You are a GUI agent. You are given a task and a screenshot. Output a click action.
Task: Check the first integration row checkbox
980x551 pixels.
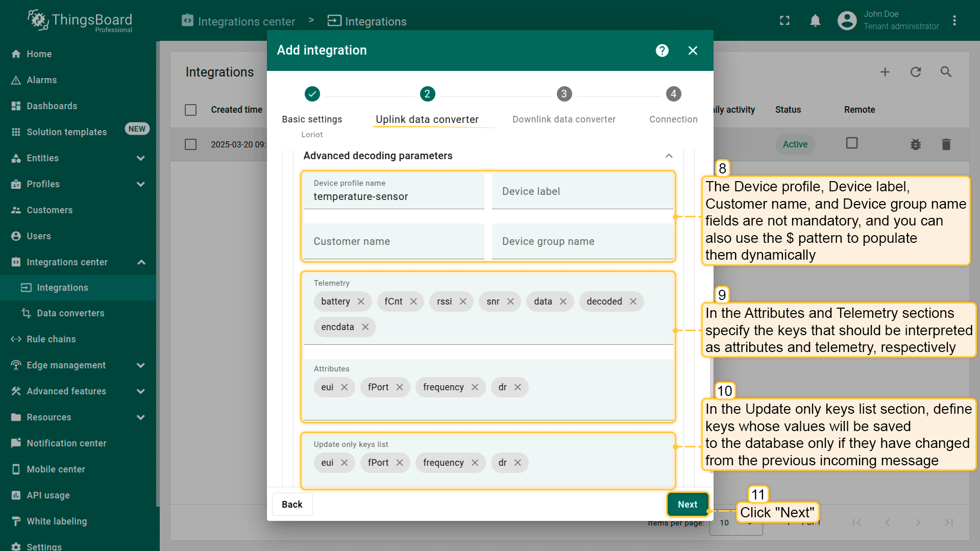(x=190, y=144)
